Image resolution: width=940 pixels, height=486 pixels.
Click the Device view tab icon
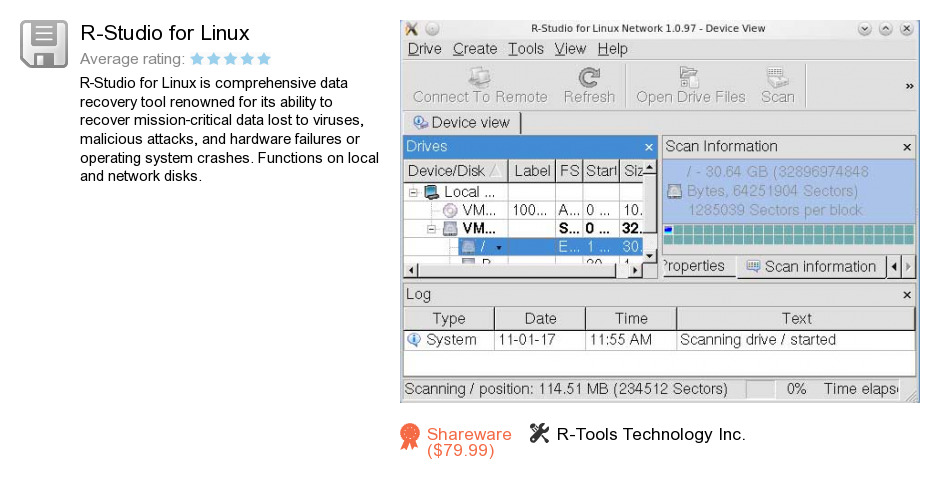pyautogui.click(x=420, y=122)
